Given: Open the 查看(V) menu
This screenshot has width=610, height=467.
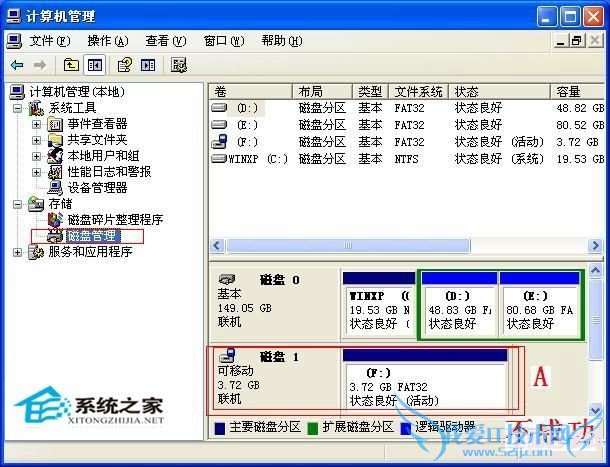Looking at the screenshot, I should click(x=166, y=41).
